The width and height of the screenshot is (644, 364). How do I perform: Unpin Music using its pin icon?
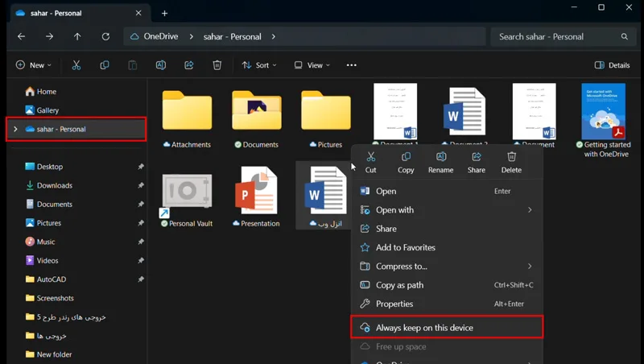[x=141, y=242]
